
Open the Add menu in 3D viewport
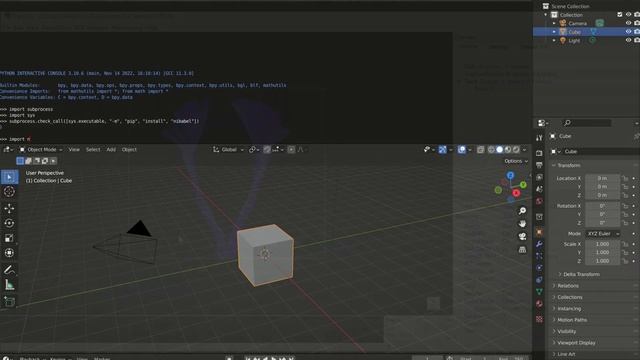pos(111,150)
